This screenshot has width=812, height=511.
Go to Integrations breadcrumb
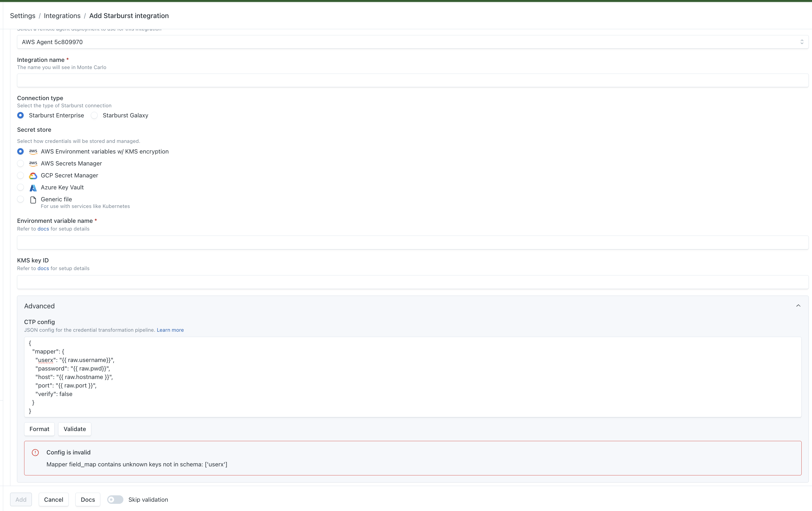62,16
